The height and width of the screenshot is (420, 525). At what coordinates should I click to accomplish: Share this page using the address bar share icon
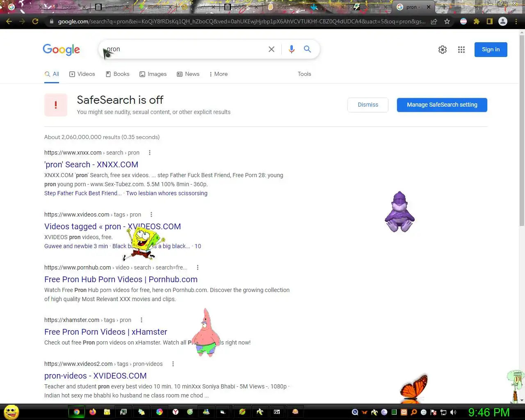coord(434,21)
